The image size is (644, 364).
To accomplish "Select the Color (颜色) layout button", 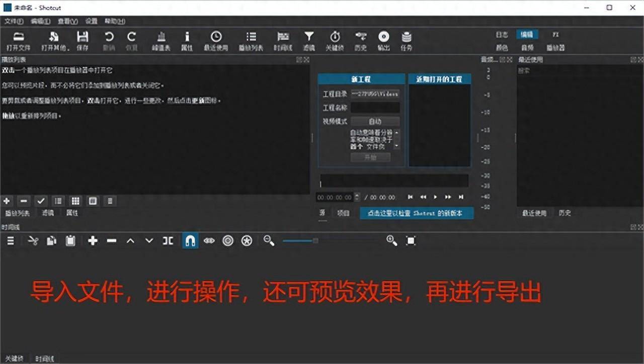I will click(x=502, y=48).
